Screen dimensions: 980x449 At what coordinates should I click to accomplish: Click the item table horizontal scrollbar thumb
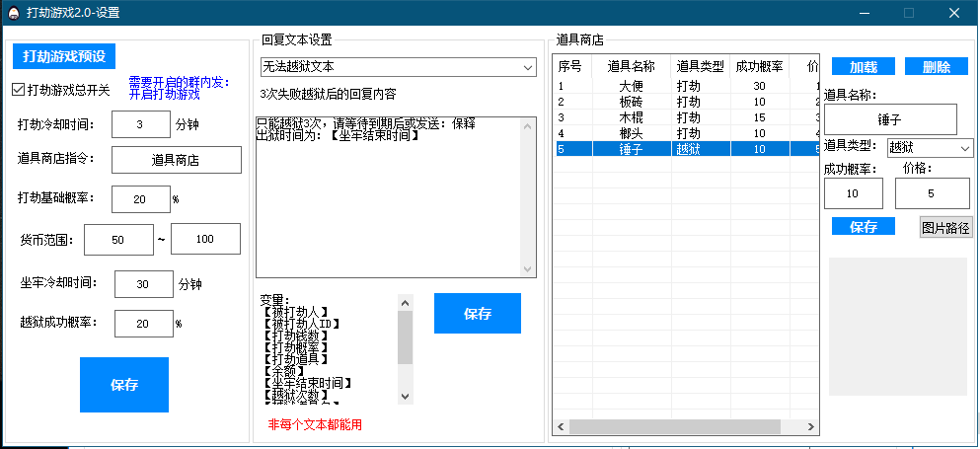(x=675, y=426)
